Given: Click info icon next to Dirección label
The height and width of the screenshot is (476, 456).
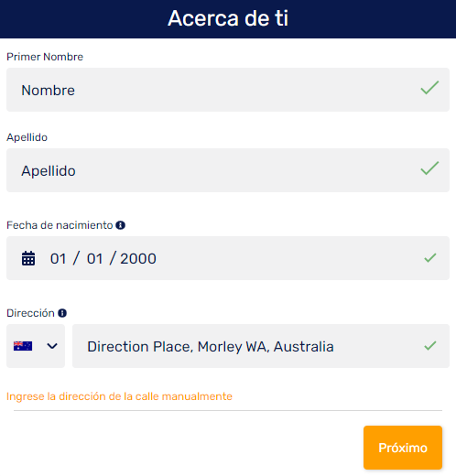Looking at the screenshot, I should (62, 313).
